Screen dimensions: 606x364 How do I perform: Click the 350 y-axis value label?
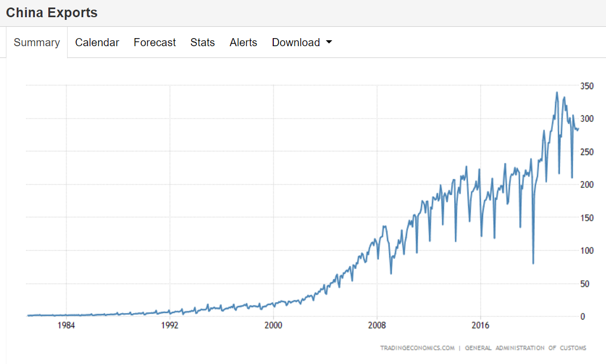coord(587,86)
